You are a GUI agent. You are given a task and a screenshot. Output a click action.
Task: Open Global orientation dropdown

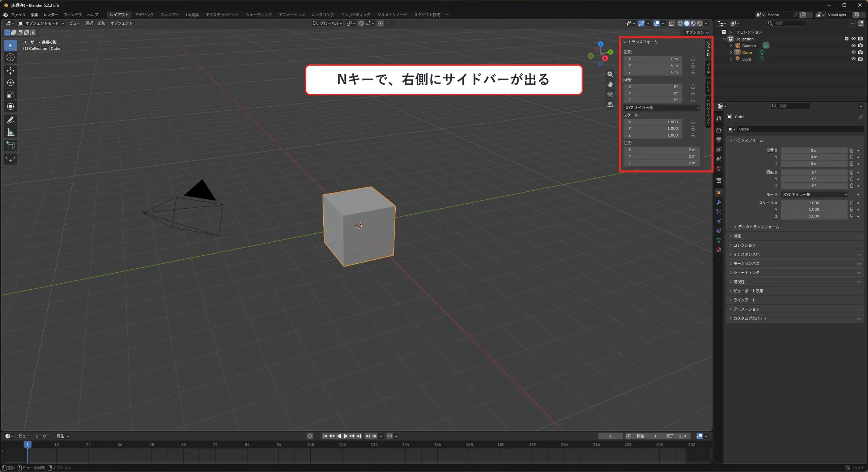(x=328, y=24)
